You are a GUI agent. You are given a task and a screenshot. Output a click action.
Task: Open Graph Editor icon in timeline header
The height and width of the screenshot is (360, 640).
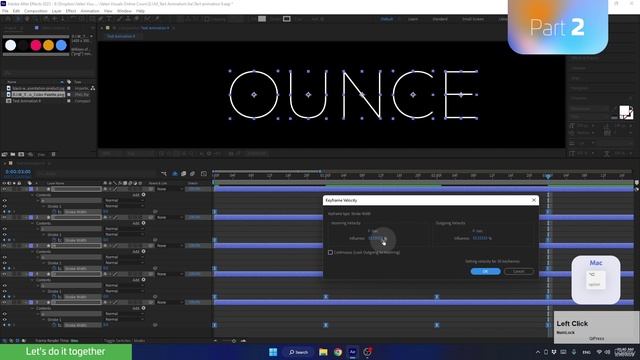click(204, 174)
